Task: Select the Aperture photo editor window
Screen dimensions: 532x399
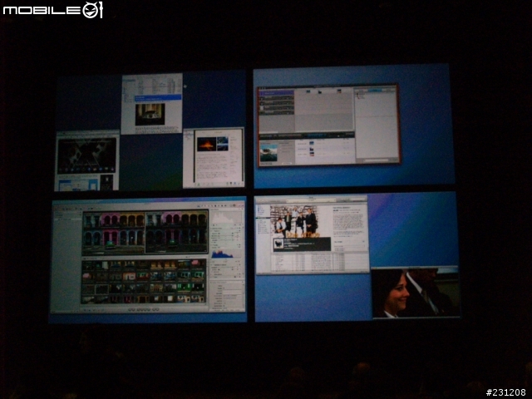Action: [148, 257]
